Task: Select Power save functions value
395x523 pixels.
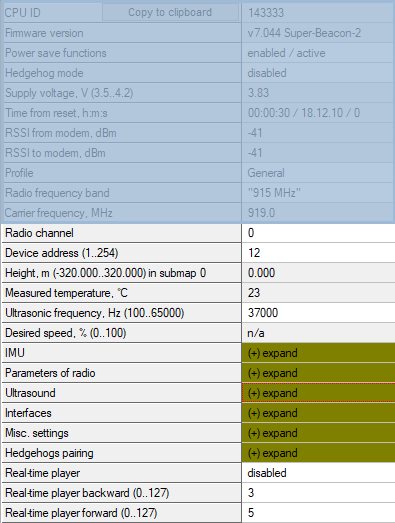Action: [x=318, y=53]
